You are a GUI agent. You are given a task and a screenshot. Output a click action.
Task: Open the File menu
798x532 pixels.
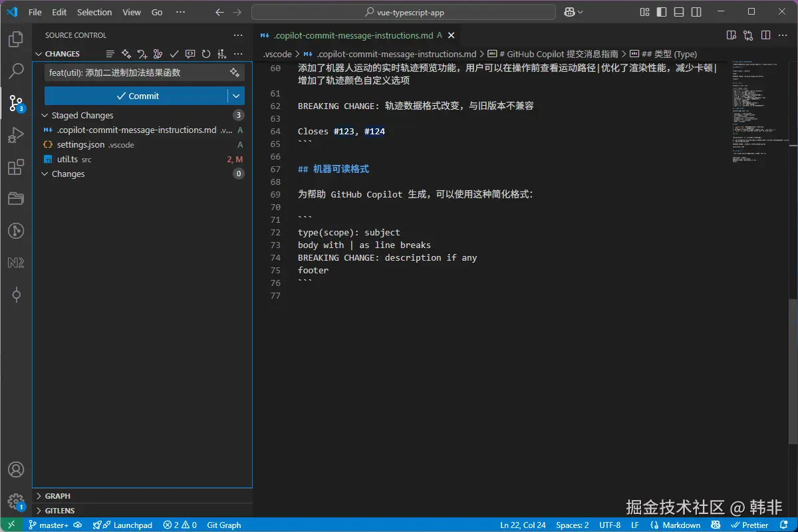pyautogui.click(x=35, y=12)
